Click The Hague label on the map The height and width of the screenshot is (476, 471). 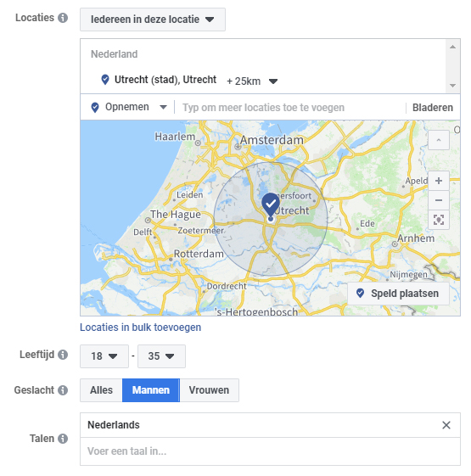[x=176, y=215]
